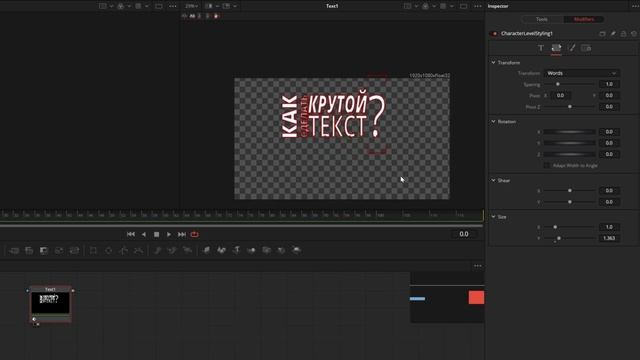Open the right viewer three-dot options menu
Image resolution: width=640 pixels, height=360 pixels.
coord(478,6)
